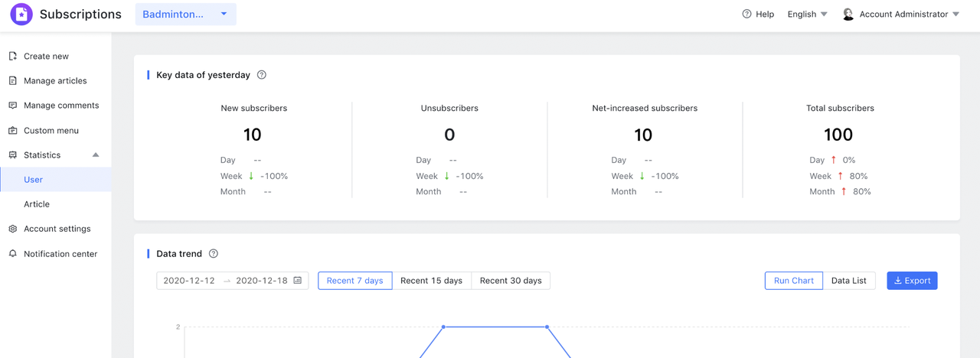Click the purple Subscriptions logo icon

21,15
